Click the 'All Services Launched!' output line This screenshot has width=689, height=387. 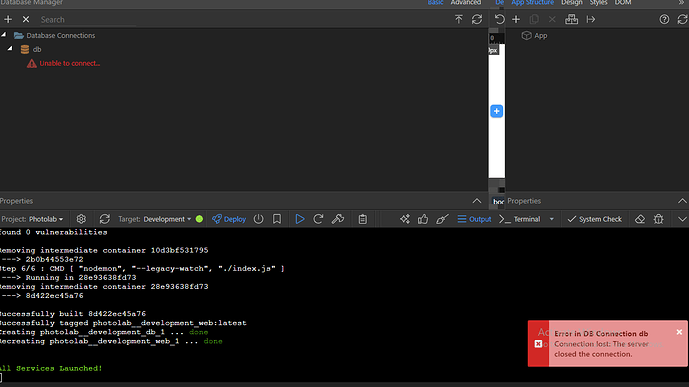tap(51, 369)
